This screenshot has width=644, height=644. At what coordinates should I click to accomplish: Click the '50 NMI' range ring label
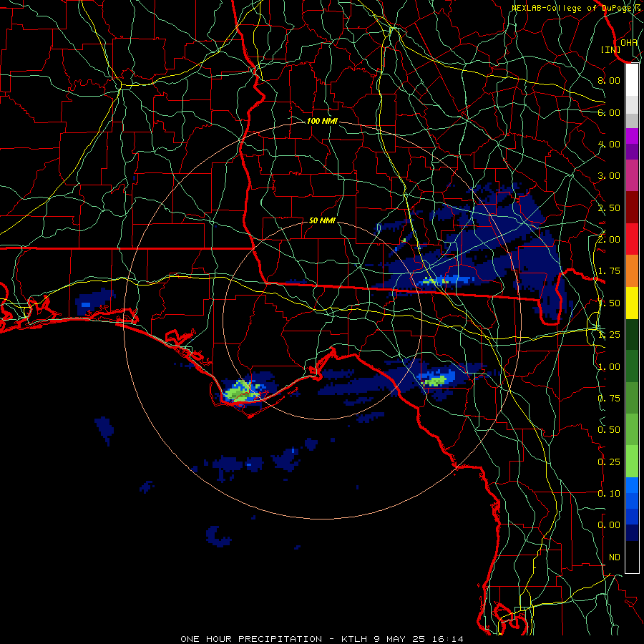click(322, 220)
